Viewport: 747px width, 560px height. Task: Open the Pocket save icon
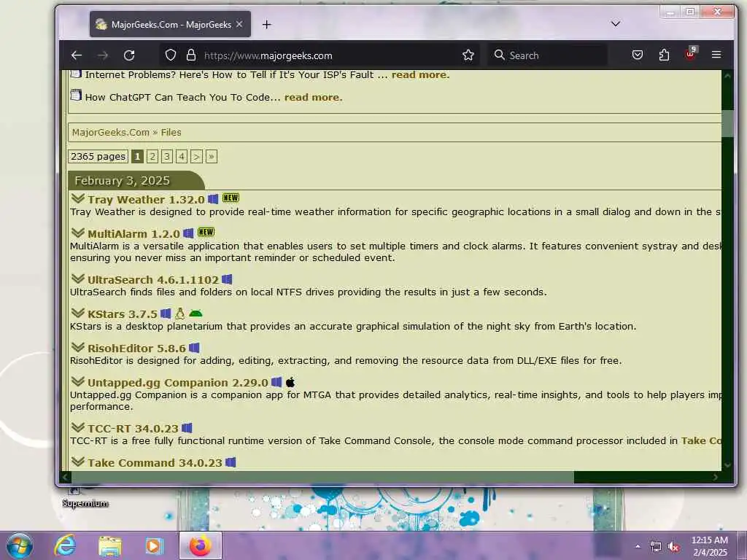638,55
